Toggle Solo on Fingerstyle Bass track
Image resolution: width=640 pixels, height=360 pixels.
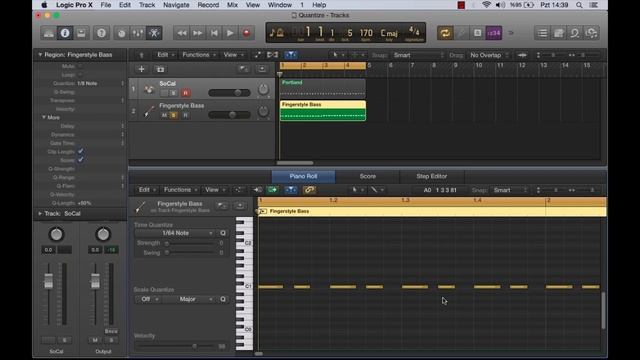click(174, 116)
